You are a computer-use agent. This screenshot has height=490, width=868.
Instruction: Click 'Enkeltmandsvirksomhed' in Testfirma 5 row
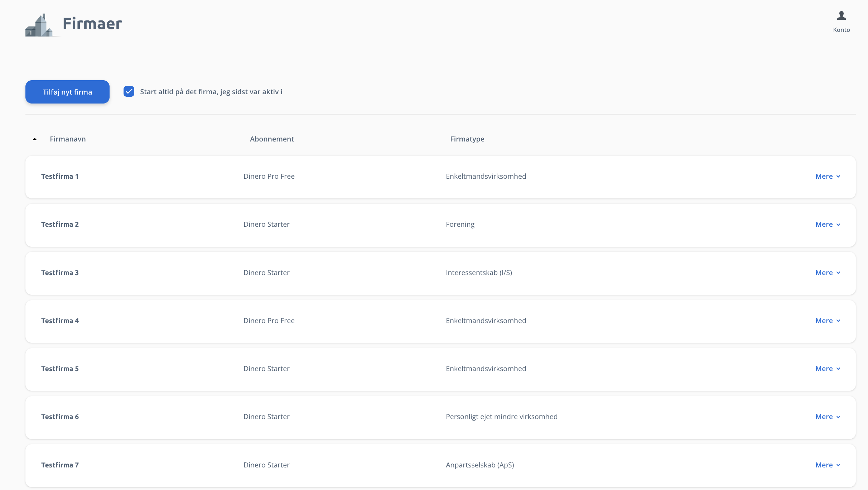point(486,369)
